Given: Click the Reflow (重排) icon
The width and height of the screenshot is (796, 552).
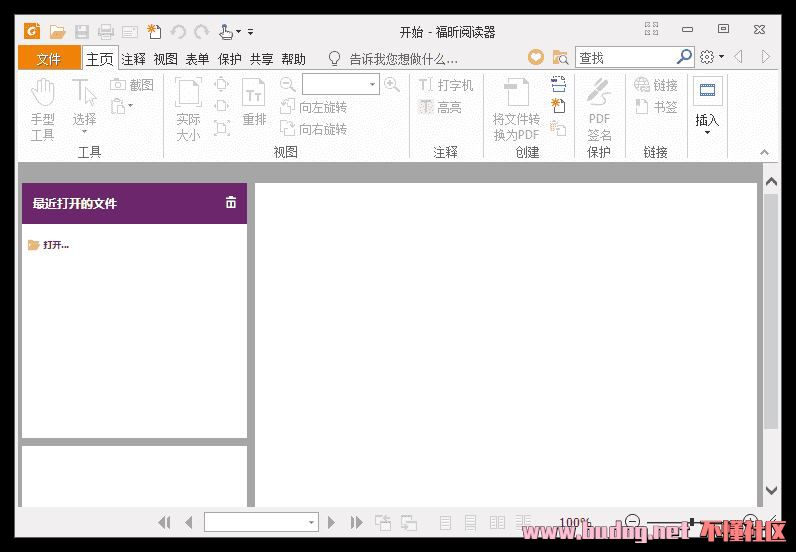Looking at the screenshot, I should point(254,108).
